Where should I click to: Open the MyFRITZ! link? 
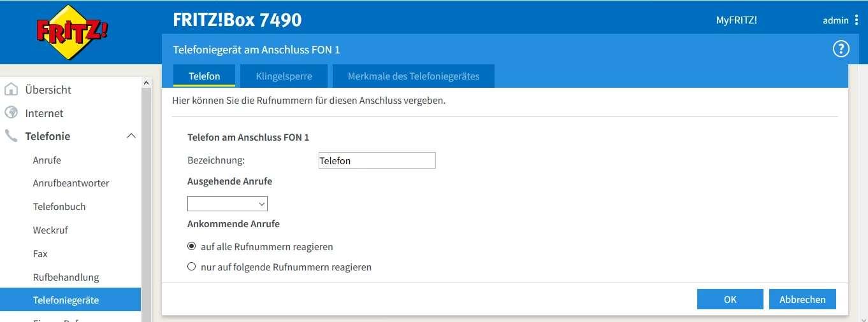click(x=737, y=20)
